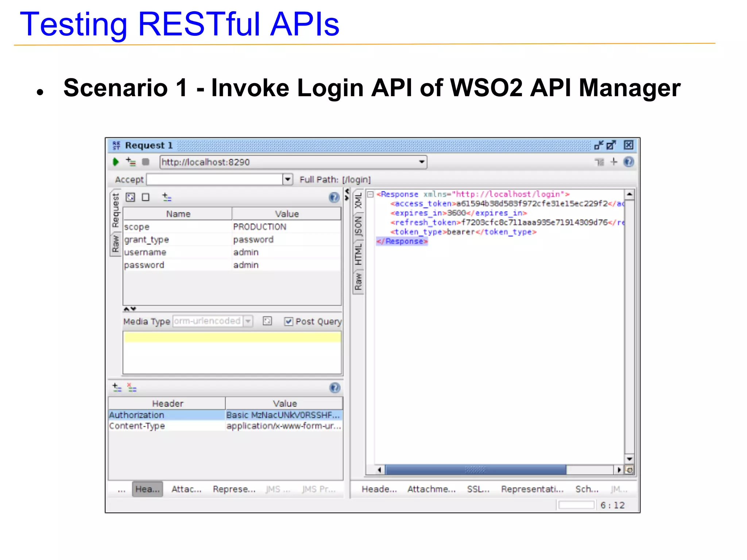This screenshot has width=747, height=560.
Task: Click add endpoint plus icon in toolbar
Action: click(614, 162)
